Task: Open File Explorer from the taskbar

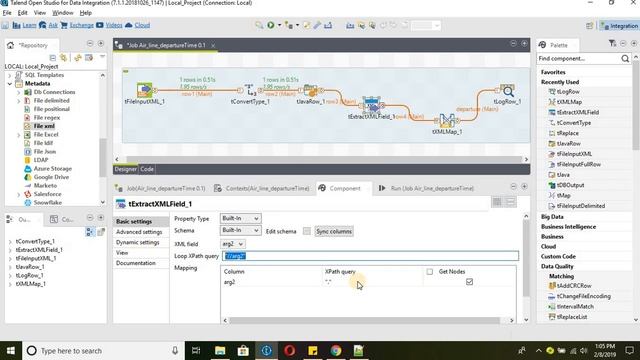Action: (220, 351)
